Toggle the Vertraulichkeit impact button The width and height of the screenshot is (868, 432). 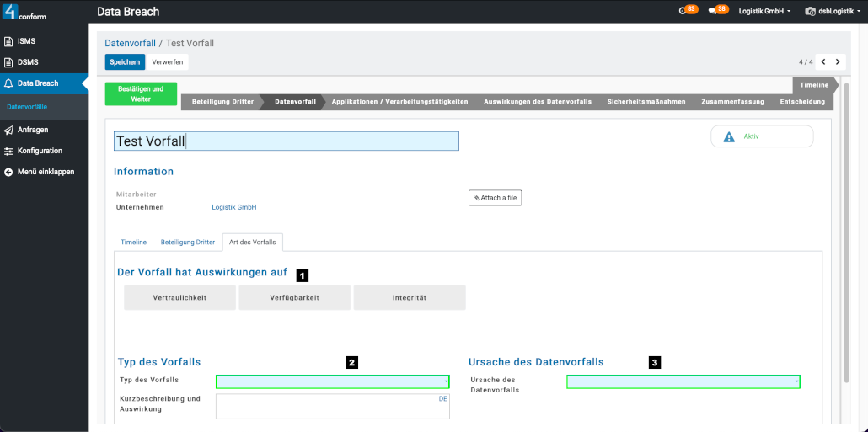click(x=179, y=297)
